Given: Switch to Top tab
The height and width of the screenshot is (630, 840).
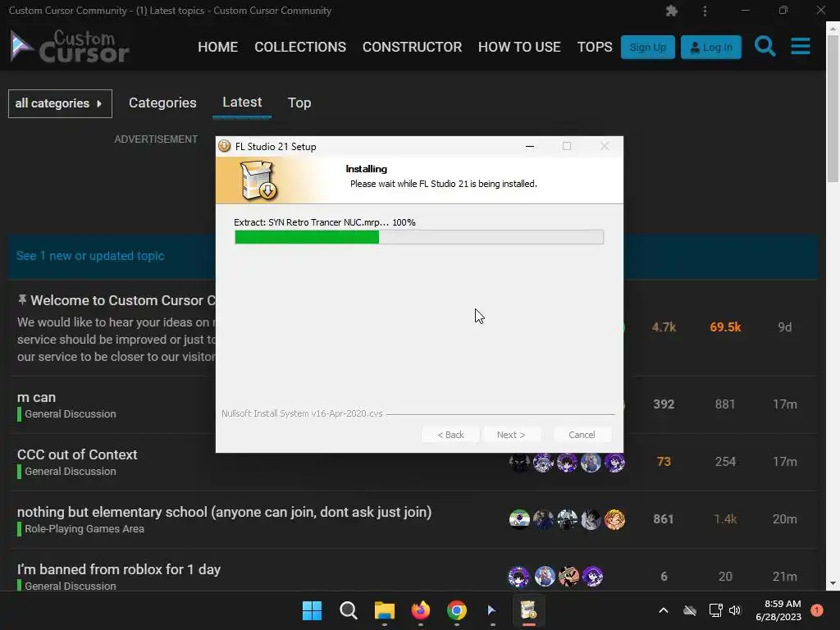Looking at the screenshot, I should (299, 103).
